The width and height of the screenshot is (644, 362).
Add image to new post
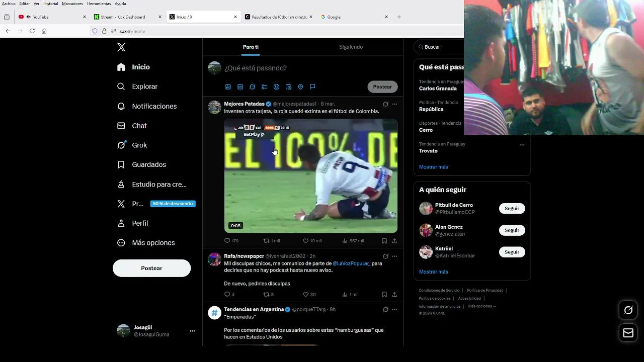click(228, 87)
